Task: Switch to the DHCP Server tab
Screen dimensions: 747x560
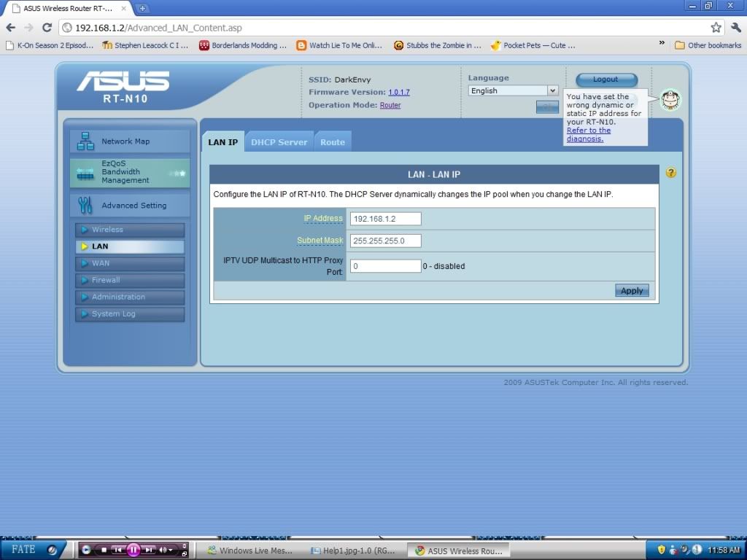Action: (x=279, y=142)
